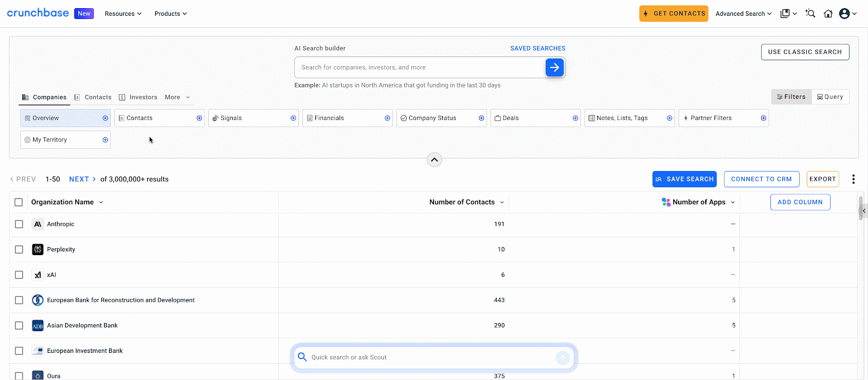
Task: Open the Saved Searches link
Action: pos(538,48)
